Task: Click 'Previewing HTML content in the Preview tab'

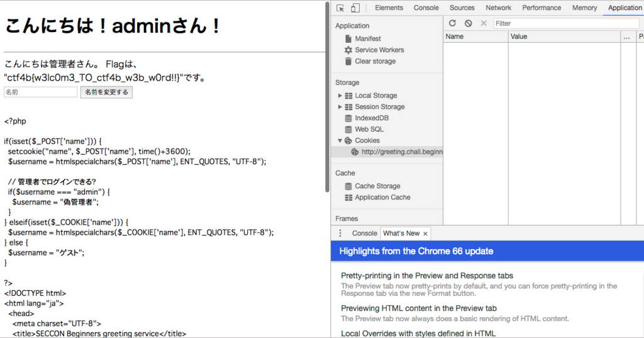Action: pyautogui.click(x=418, y=308)
